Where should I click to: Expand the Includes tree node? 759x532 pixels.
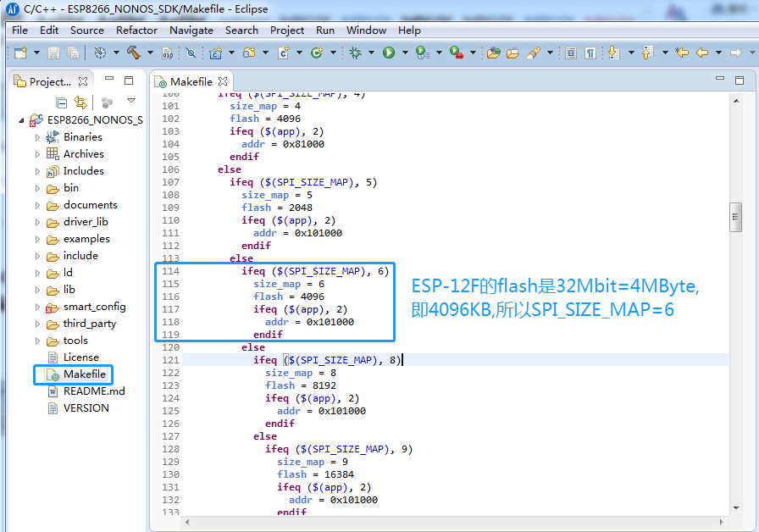37,171
